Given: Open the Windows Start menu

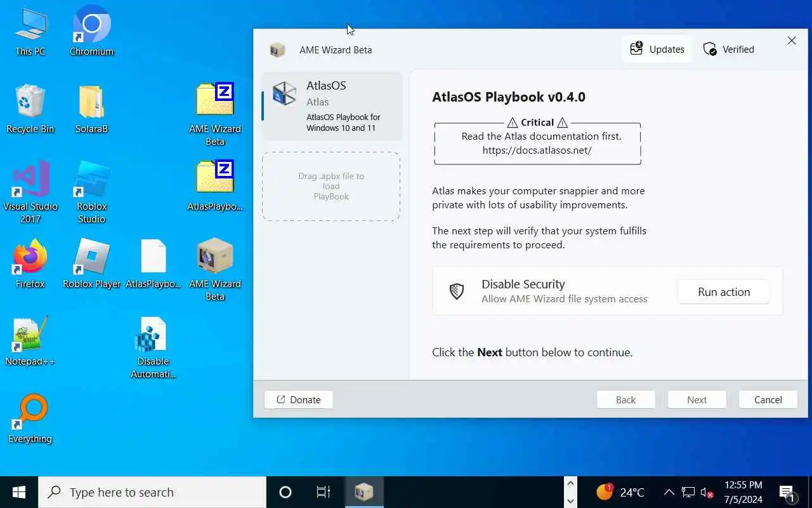Looking at the screenshot, I should click(19, 492).
